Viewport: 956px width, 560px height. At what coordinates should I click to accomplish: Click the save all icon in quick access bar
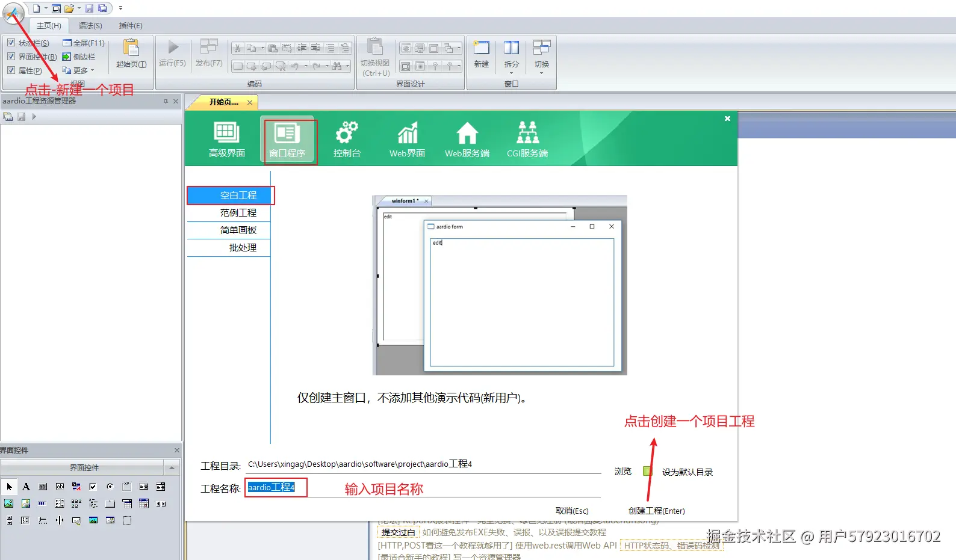[102, 8]
